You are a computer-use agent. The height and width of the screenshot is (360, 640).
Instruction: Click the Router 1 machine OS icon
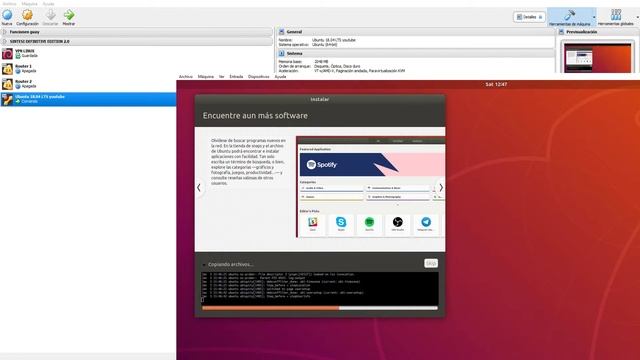pos(7,69)
